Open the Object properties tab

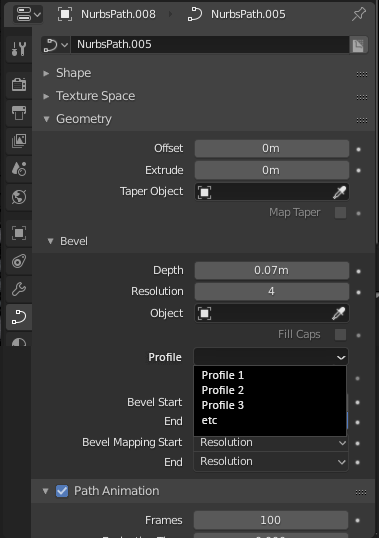click(x=19, y=233)
